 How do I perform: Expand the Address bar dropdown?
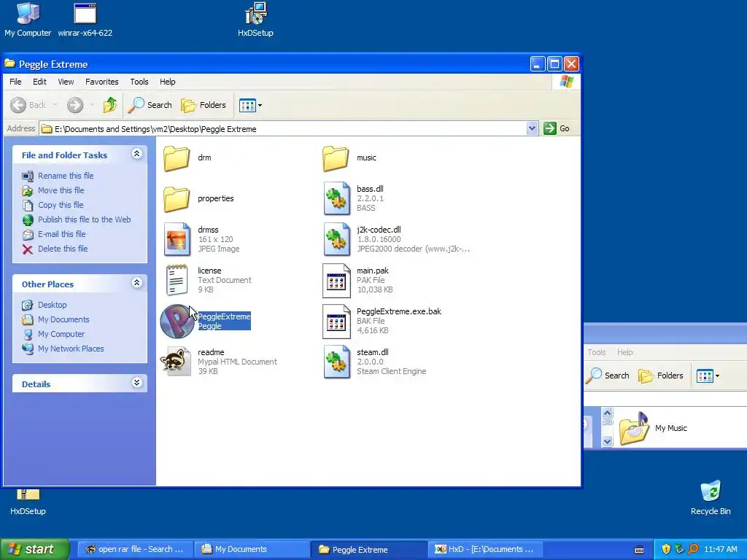point(532,128)
